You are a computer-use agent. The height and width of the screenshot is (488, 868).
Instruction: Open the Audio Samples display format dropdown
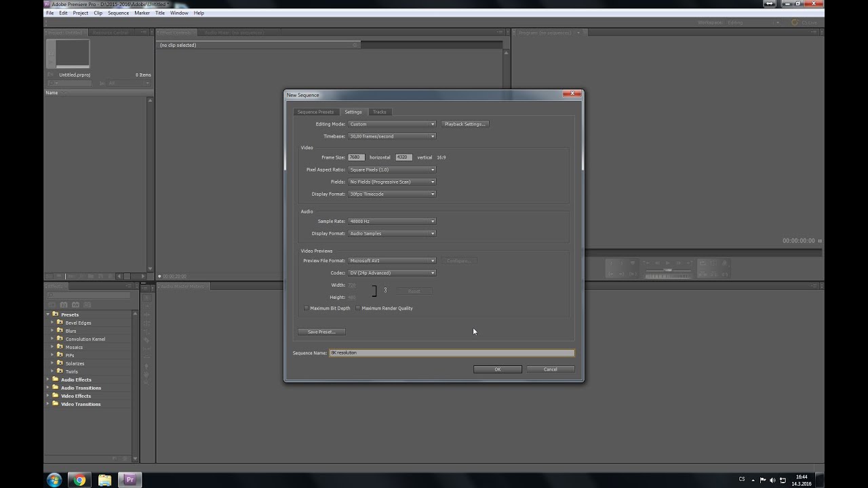[x=392, y=233]
